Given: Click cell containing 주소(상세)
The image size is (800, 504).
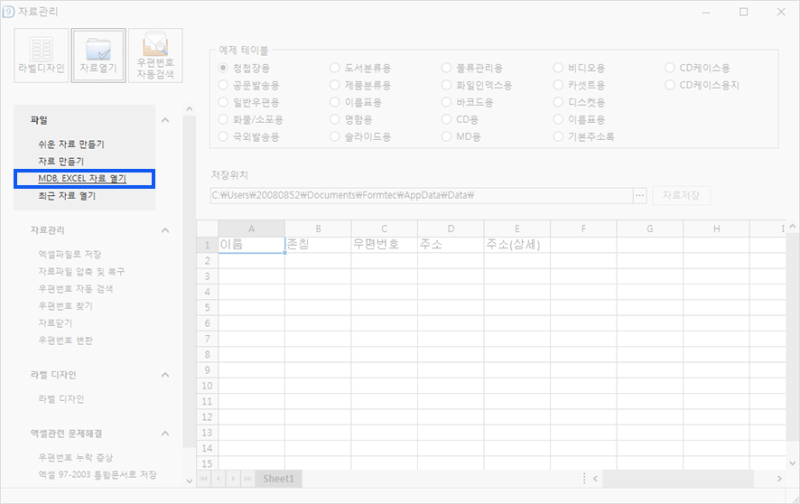Looking at the screenshot, I should pyautogui.click(x=517, y=244).
